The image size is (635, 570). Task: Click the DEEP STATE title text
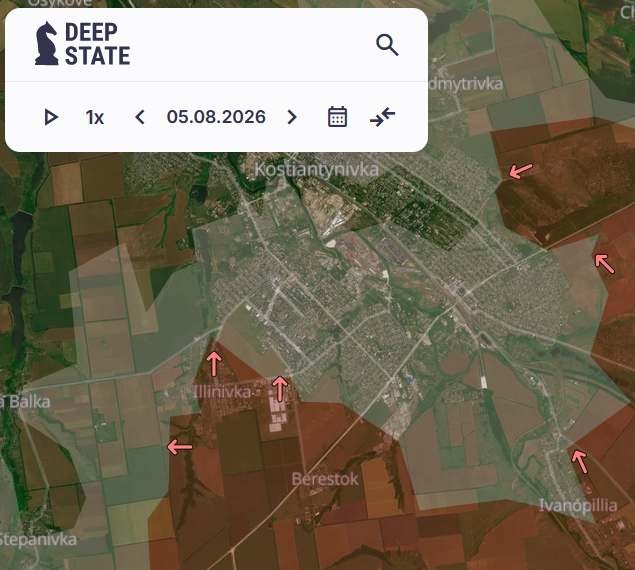click(x=97, y=44)
